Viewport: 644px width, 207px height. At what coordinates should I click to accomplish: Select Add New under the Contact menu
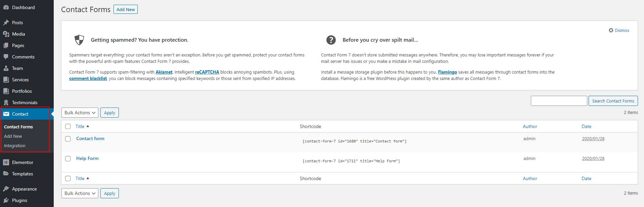(13, 136)
